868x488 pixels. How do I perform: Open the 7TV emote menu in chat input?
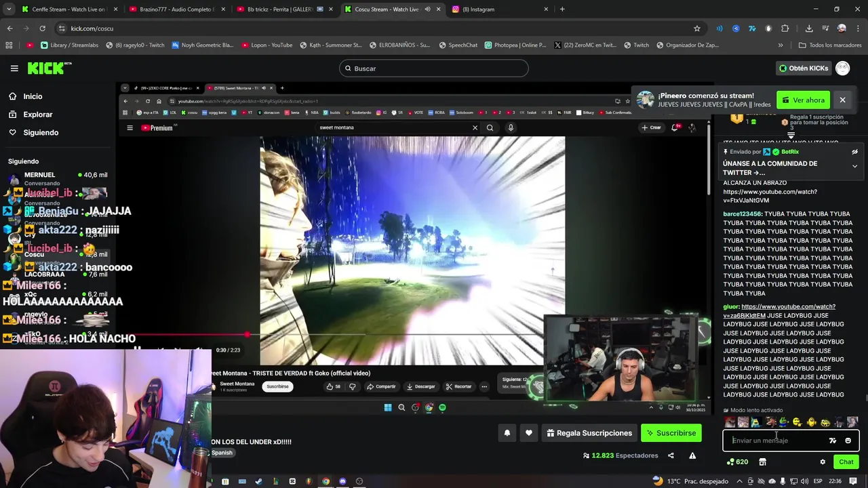(x=833, y=441)
